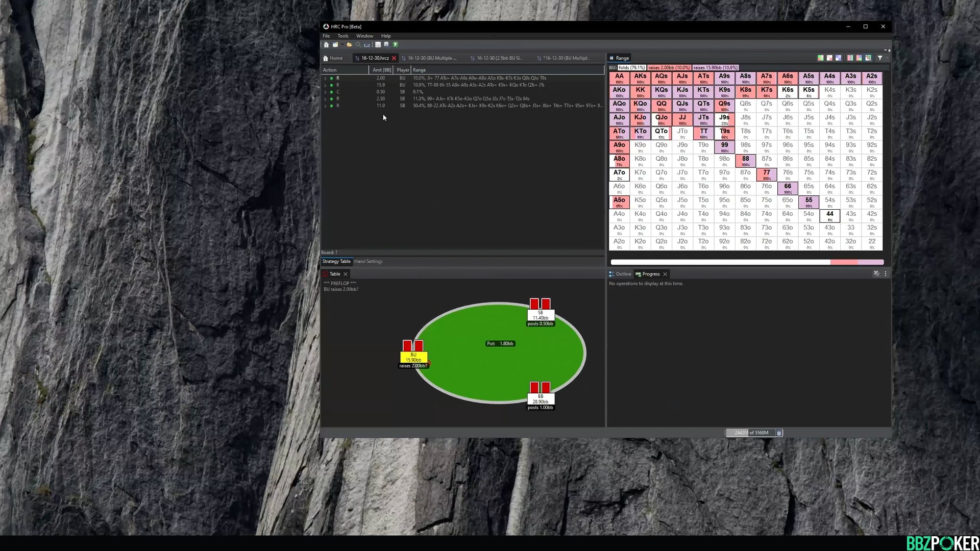Switch to the Hand Settings tab

coord(368,261)
